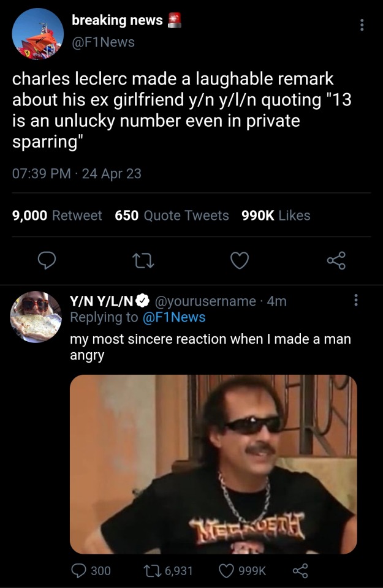Share the Y/N Y/L/N reply

coord(300,571)
